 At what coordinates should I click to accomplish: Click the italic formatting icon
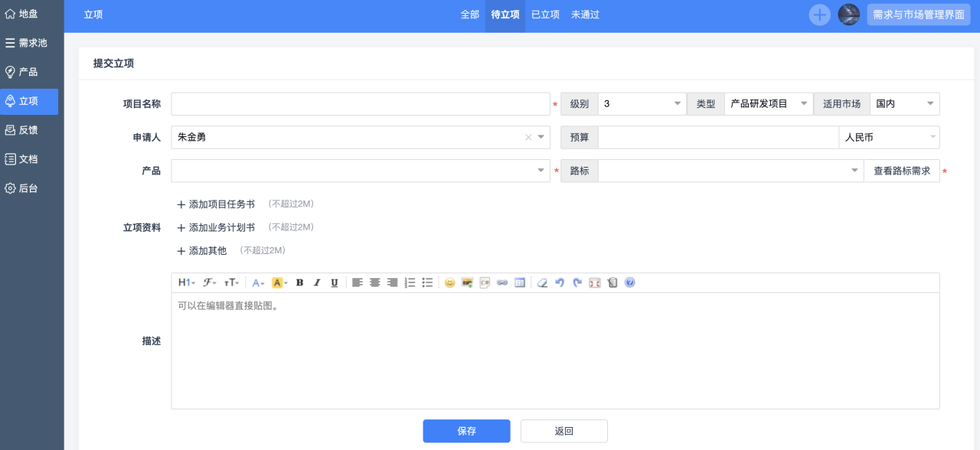(x=317, y=282)
